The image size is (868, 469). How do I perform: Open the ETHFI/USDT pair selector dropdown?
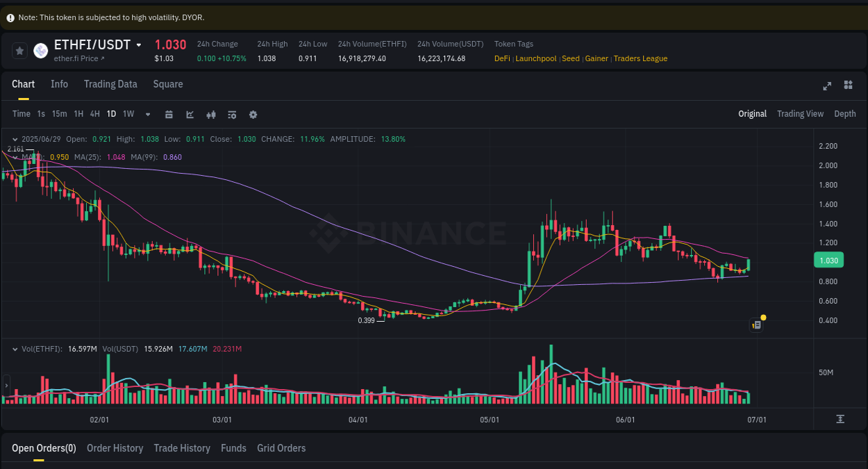[139, 45]
